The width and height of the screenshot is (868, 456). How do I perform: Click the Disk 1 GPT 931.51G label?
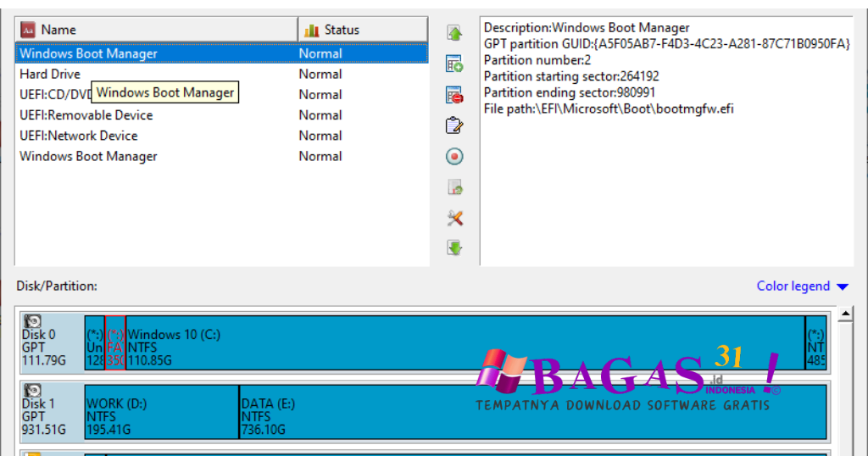click(x=44, y=417)
